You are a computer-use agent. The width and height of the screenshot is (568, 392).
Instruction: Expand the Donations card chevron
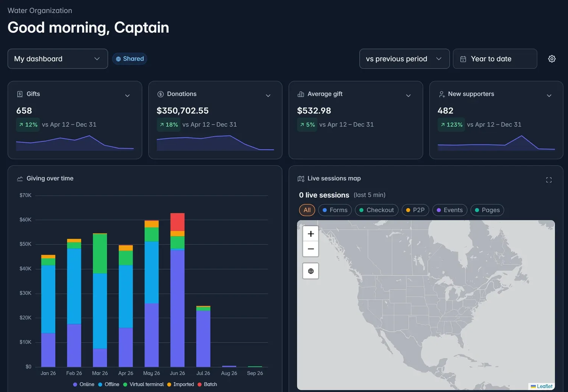tap(268, 95)
